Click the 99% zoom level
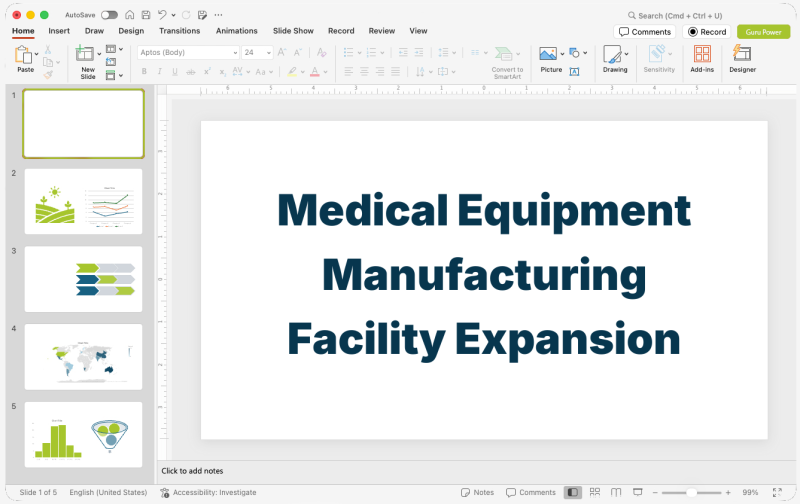Image resolution: width=800 pixels, height=504 pixels. click(x=750, y=492)
